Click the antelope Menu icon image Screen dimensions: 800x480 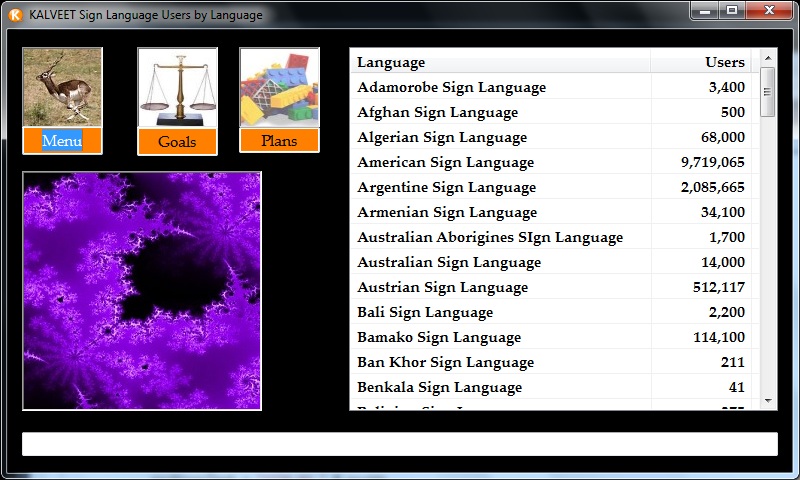pyautogui.click(x=62, y=87)
